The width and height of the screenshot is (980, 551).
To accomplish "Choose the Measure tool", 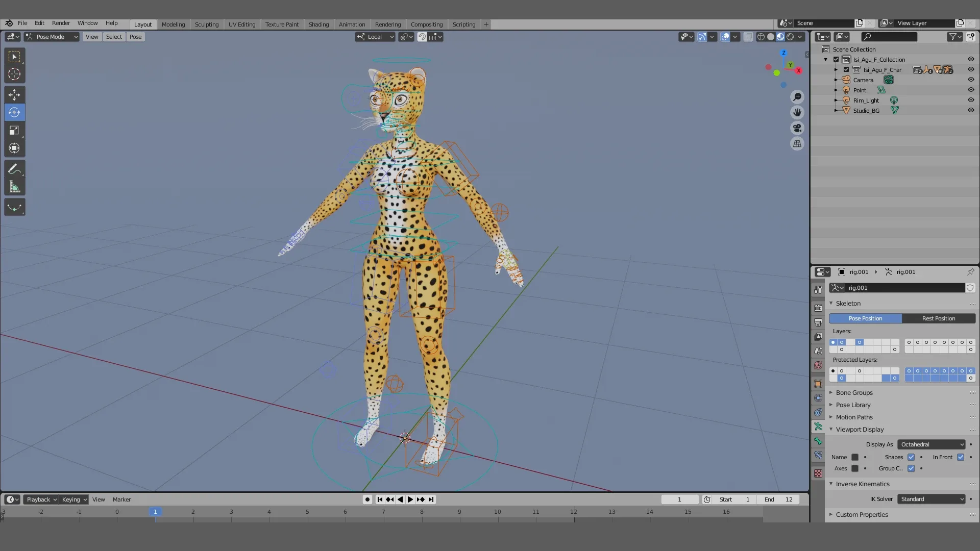I will click(14, 187).
